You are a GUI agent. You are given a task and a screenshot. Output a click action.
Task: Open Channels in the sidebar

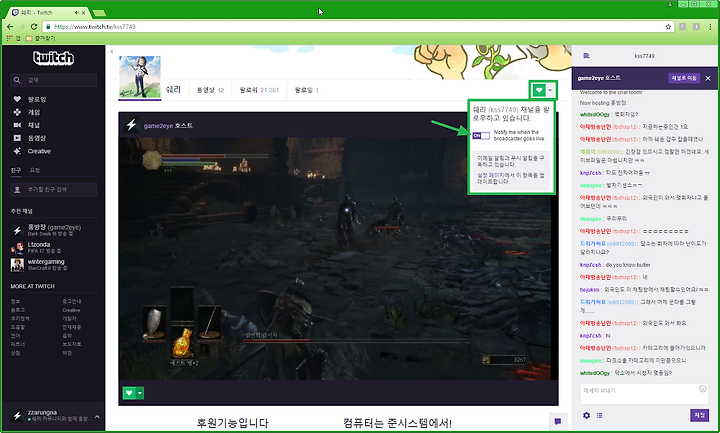34,125
